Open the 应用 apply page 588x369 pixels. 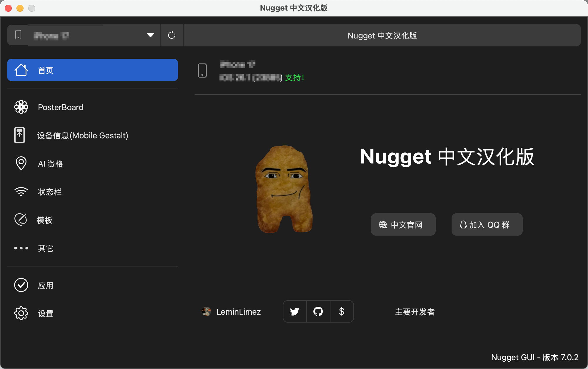(93, 285)
